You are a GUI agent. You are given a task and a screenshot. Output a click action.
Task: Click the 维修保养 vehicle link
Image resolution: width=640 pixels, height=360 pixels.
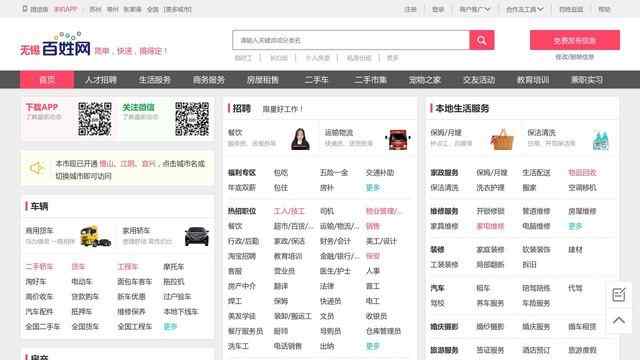(x=131, y=311)
